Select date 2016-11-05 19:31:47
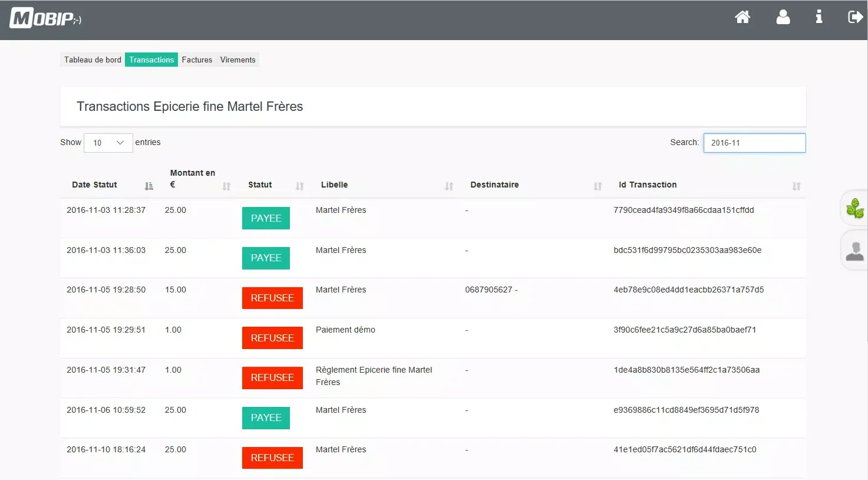The height and width of the screenshot is (480, 868). (x=106, y=370)
